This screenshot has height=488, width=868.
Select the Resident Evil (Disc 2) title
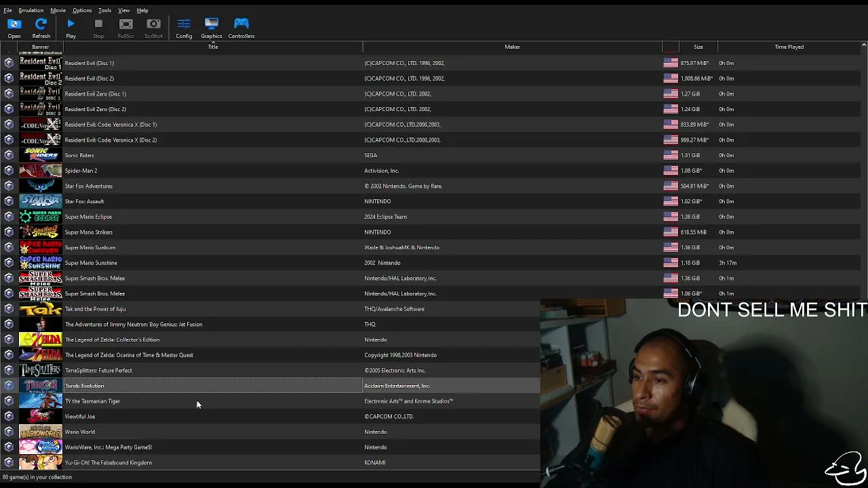(x=90, y=79)
